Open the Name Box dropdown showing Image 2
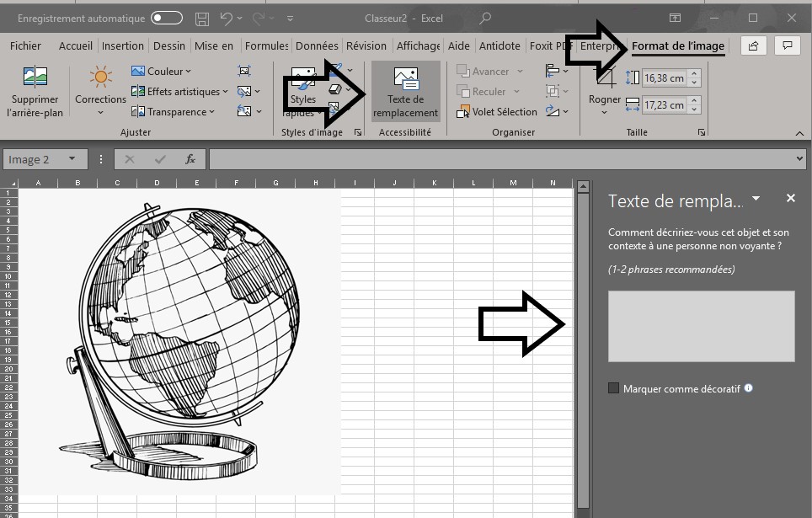The height and width of the screenshot is (518, 812). pyautogui.click(x=72, y=159)
